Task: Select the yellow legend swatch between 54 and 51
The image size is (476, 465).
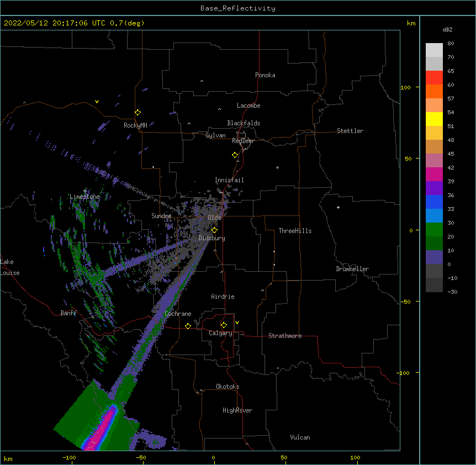Action: click(x=434, y=119)
